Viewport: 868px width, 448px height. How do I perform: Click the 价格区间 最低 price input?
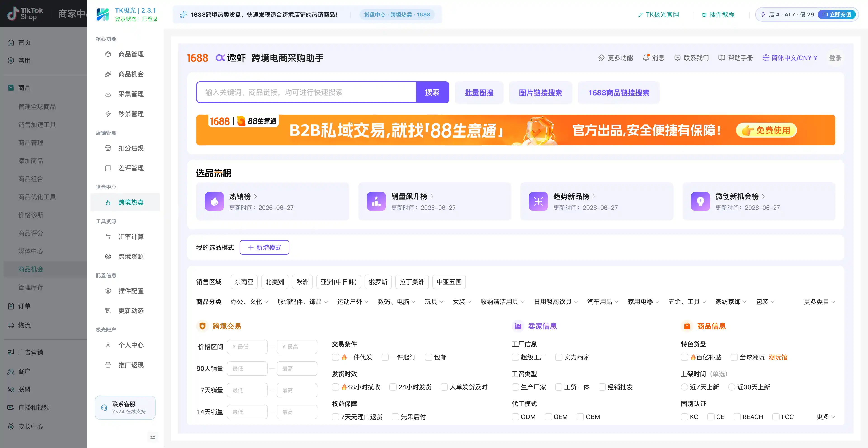[x=247, y=347]
